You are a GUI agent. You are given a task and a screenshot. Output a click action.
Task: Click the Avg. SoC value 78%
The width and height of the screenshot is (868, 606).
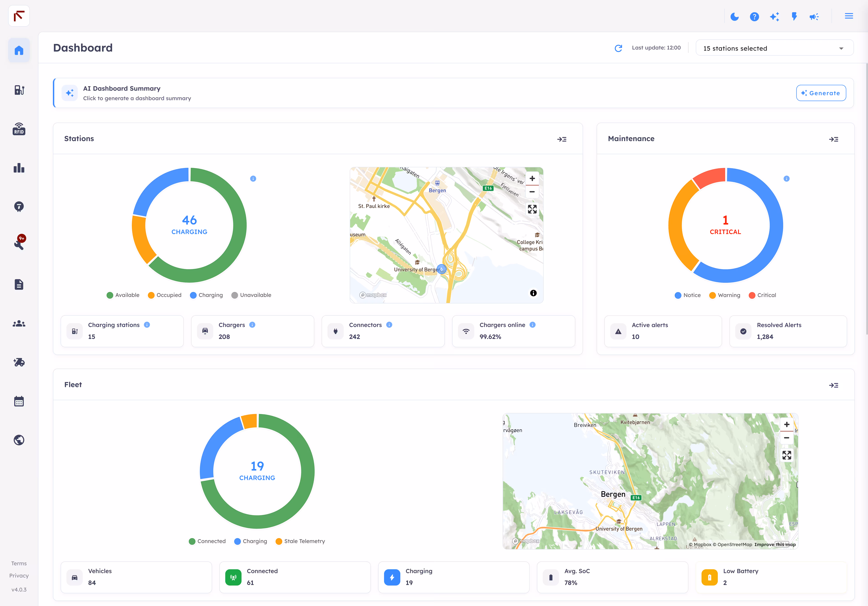coord(571,583)
